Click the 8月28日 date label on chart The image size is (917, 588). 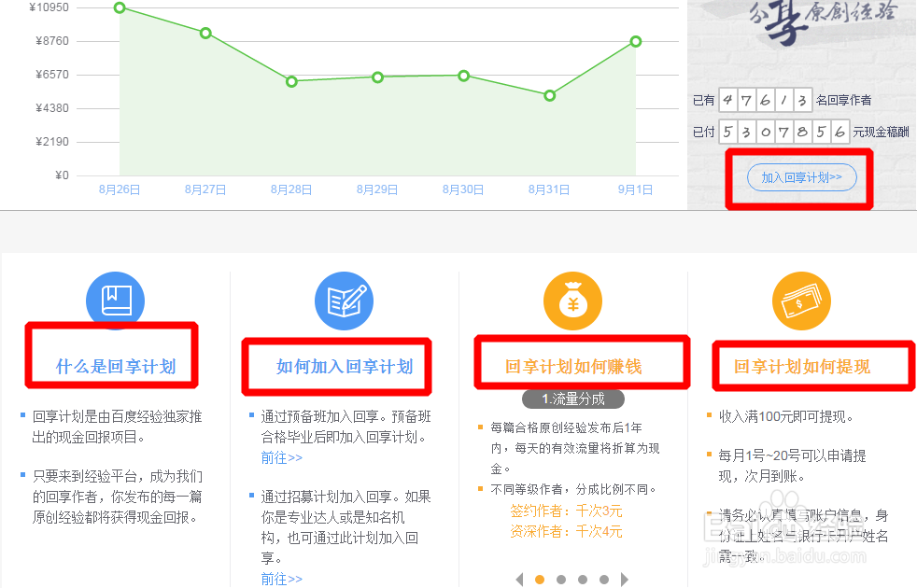tap(290, 189)
